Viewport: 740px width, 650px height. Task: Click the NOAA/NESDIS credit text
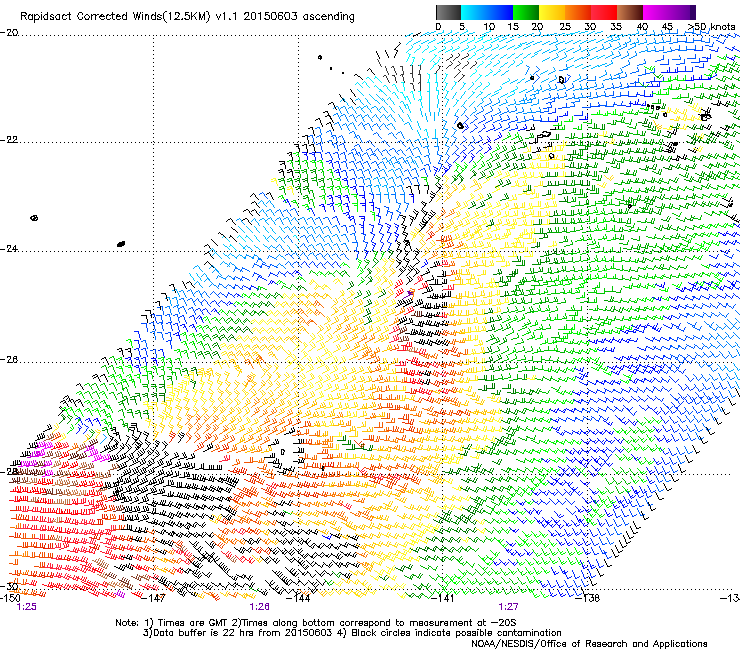pos(589,644)
